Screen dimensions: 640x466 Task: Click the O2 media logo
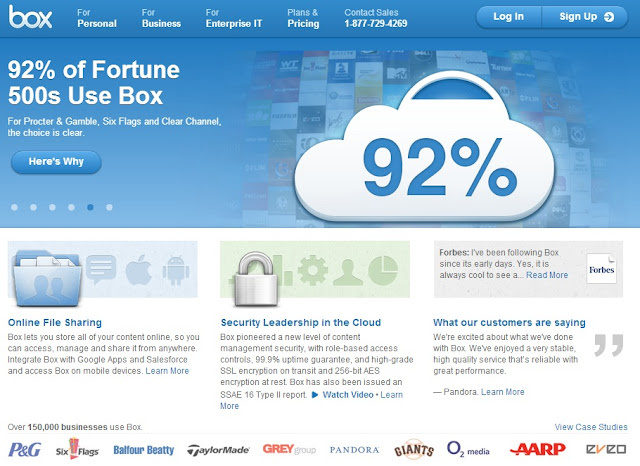tap(468, 449)
